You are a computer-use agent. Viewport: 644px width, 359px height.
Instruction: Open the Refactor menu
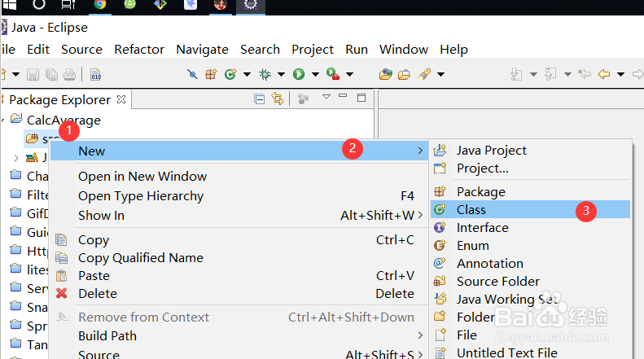(x=139, y=50)
